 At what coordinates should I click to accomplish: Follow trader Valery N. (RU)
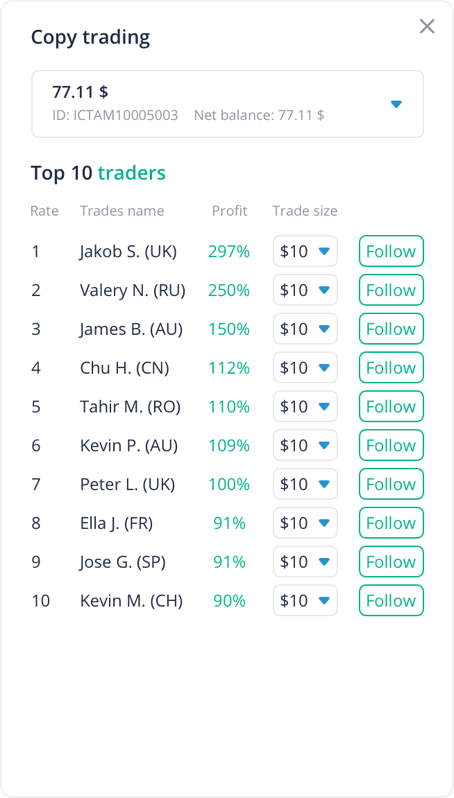point(391,290)
